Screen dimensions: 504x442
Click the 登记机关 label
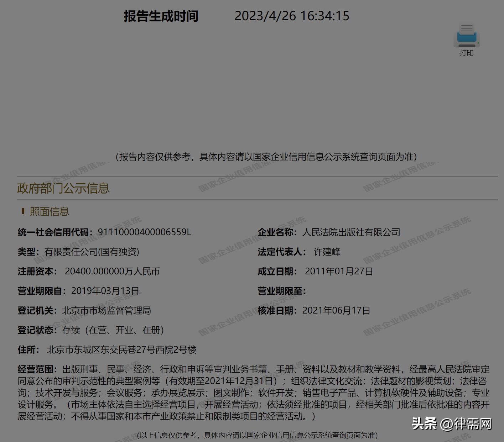tap(37, 311)
